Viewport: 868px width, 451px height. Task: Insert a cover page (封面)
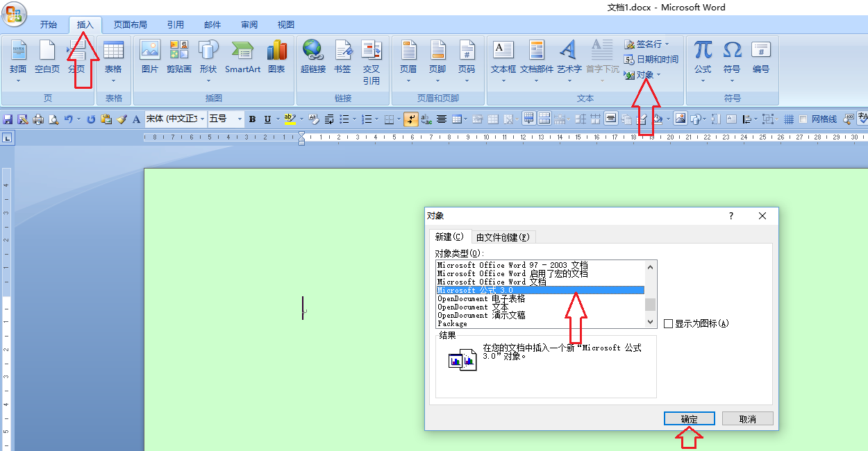[x=18, y=61]
